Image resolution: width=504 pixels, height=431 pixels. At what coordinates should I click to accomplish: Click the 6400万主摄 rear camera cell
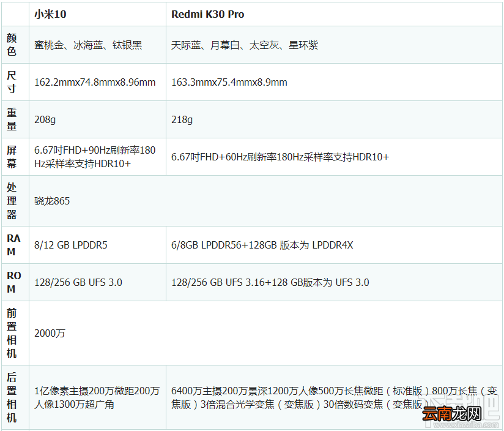pos(334,397)
